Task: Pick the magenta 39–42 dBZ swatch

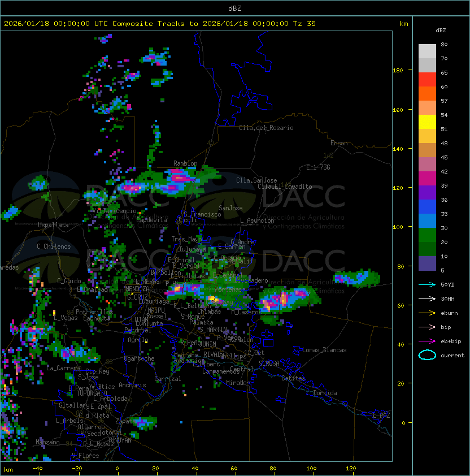Action: 427,179
